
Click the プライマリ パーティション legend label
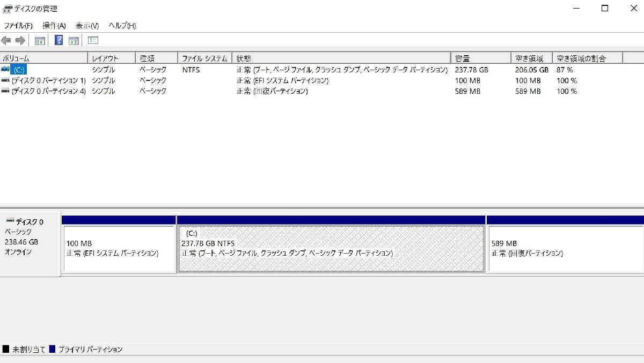click(90, 350)
